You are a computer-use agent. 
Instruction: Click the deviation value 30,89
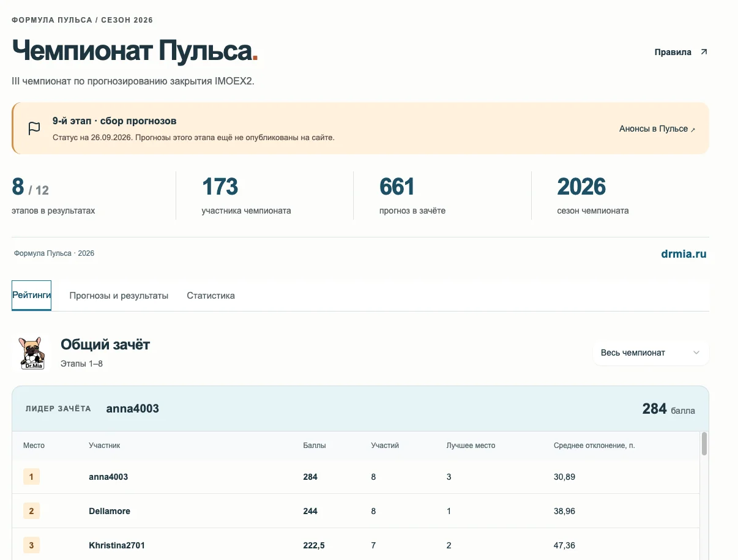(x=564, y=477)
